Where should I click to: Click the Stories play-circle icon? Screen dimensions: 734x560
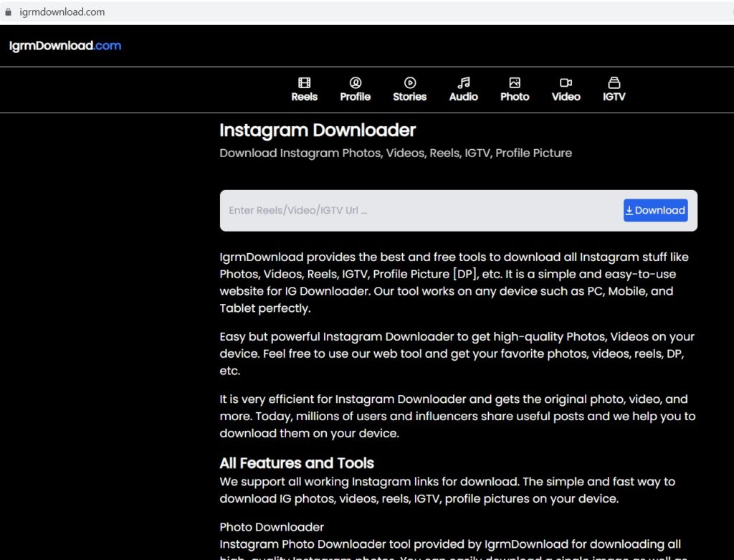pos(409,83)
